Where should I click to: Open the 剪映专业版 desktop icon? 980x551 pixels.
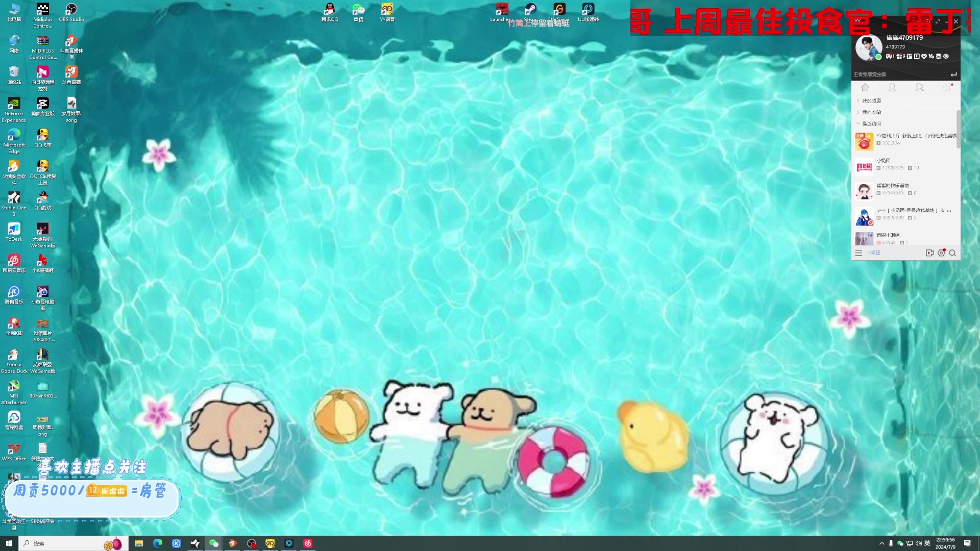coord(42,107)
